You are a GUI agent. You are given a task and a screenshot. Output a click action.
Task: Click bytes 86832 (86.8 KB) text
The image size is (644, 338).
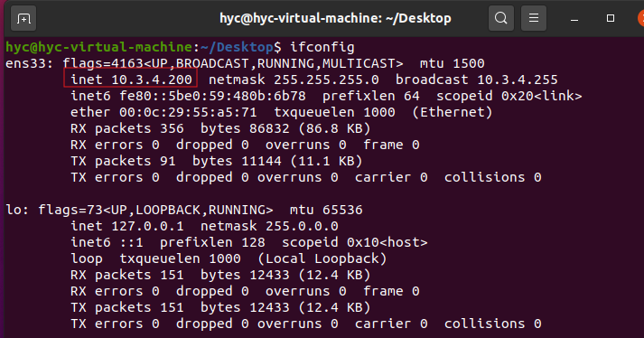point(285,128)
